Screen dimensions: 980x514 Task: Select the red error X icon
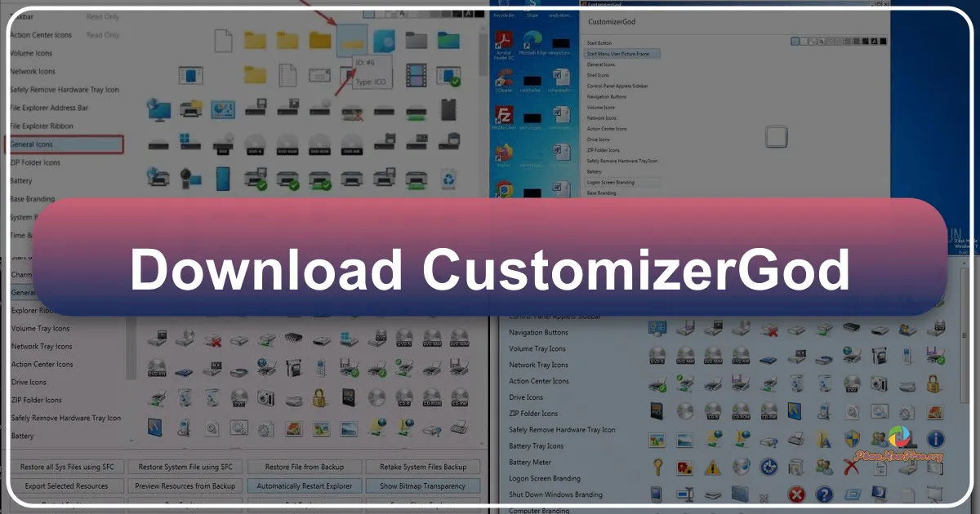797,493
